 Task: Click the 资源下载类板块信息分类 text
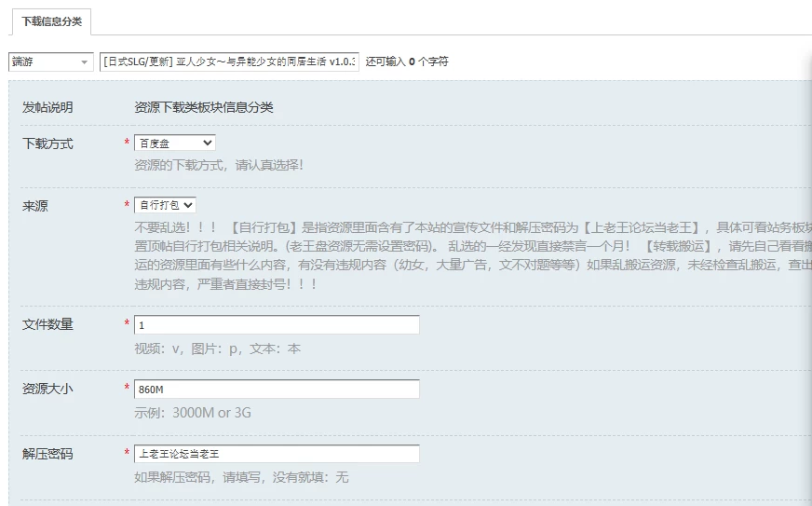coord(204,108)
